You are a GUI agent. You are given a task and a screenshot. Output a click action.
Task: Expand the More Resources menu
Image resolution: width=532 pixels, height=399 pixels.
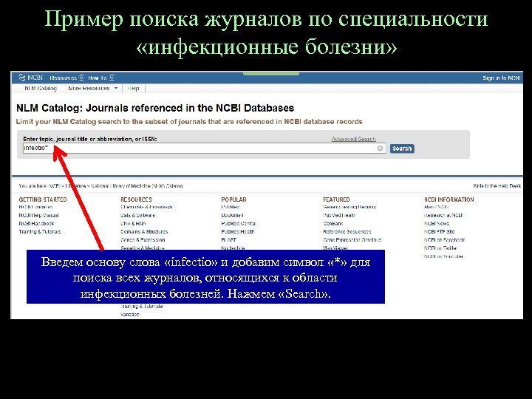(x=92, y=88)
